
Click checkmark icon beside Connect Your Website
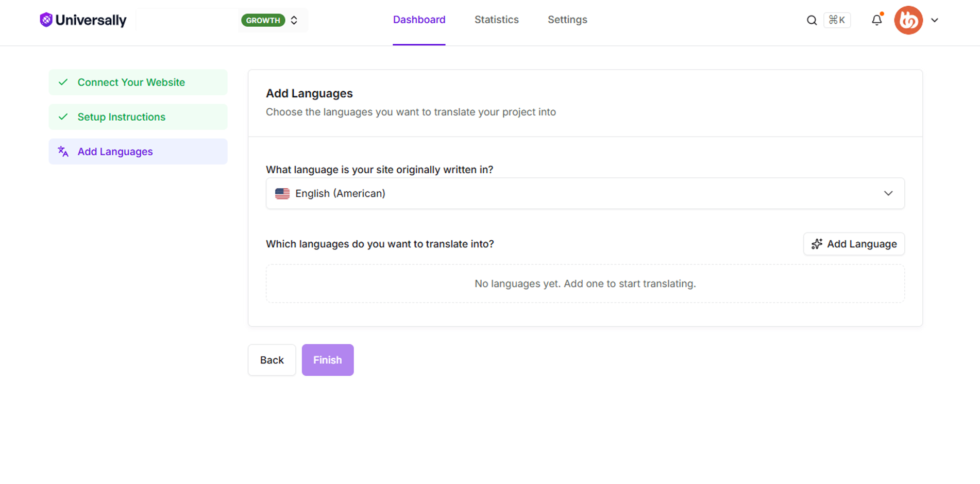click(x=63, y=82)
